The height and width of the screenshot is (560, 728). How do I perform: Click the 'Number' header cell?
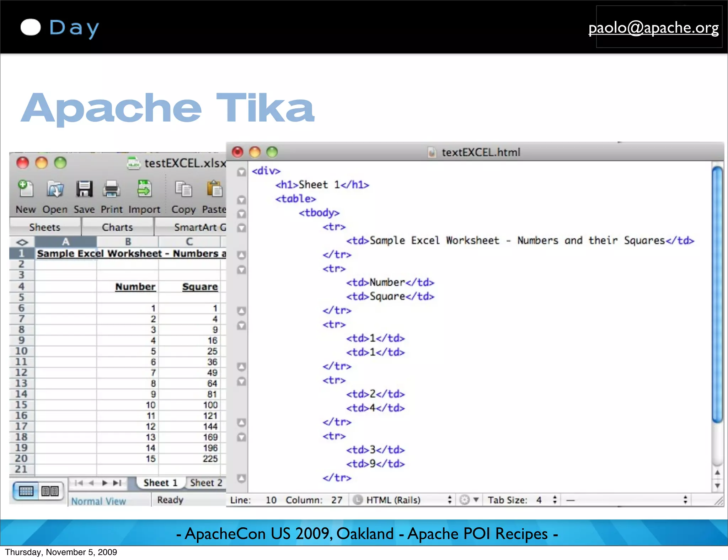click(128, 287)
